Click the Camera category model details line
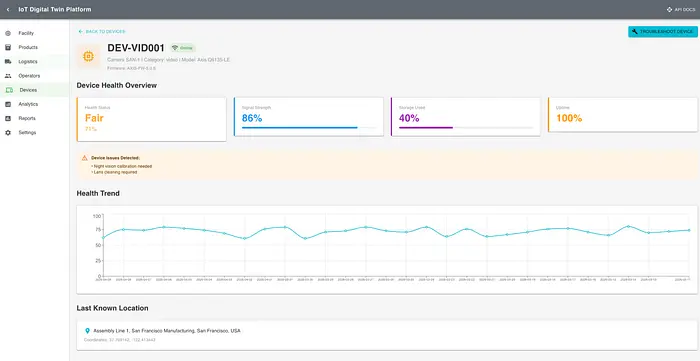 [x=168, y=60]
